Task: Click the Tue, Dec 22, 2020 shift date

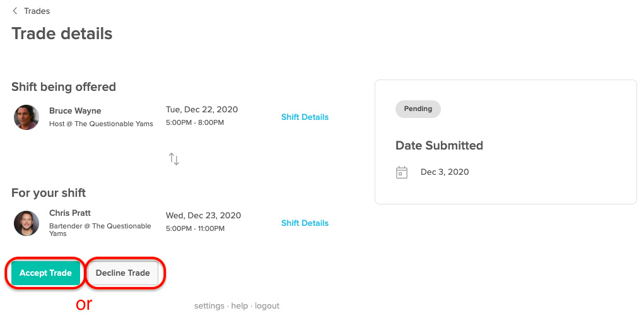Action: 202,109
